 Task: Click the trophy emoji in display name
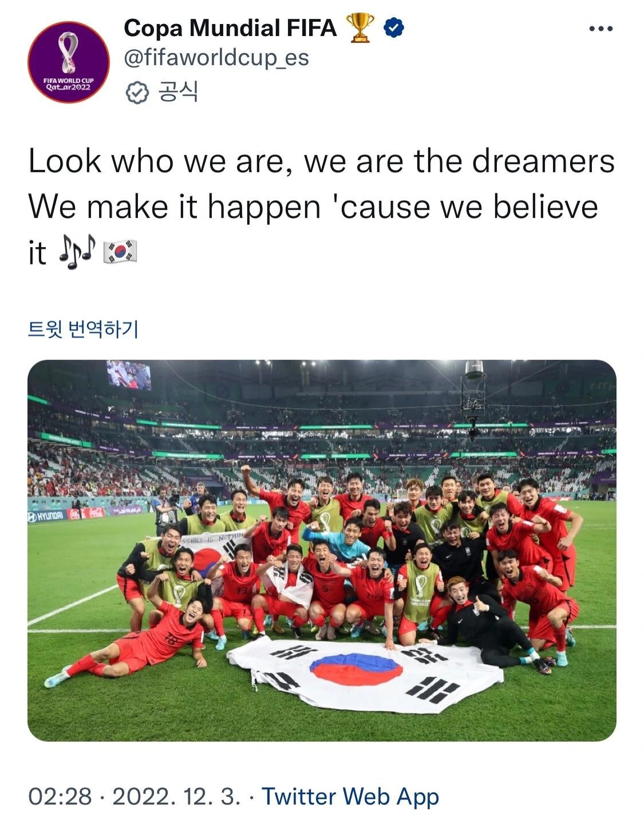pos(360,27)
